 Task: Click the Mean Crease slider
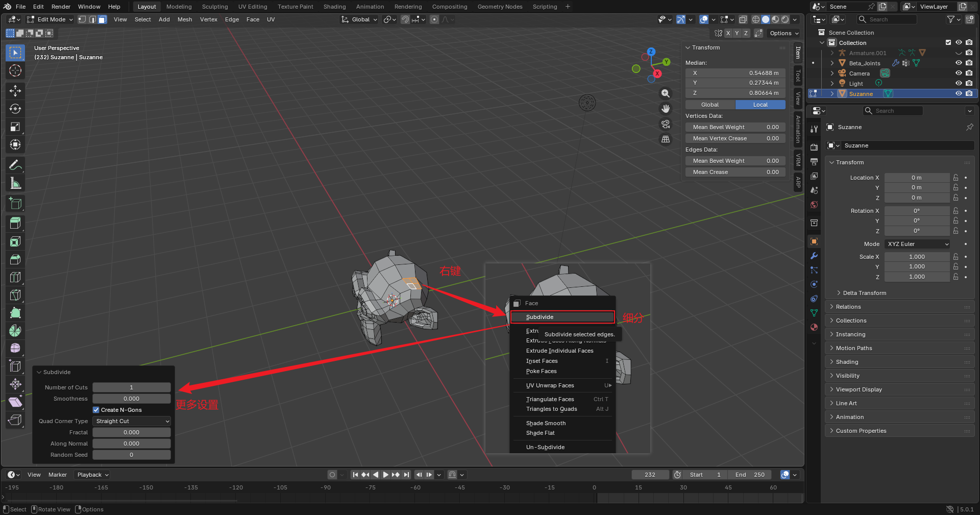[x=736, y=172]
